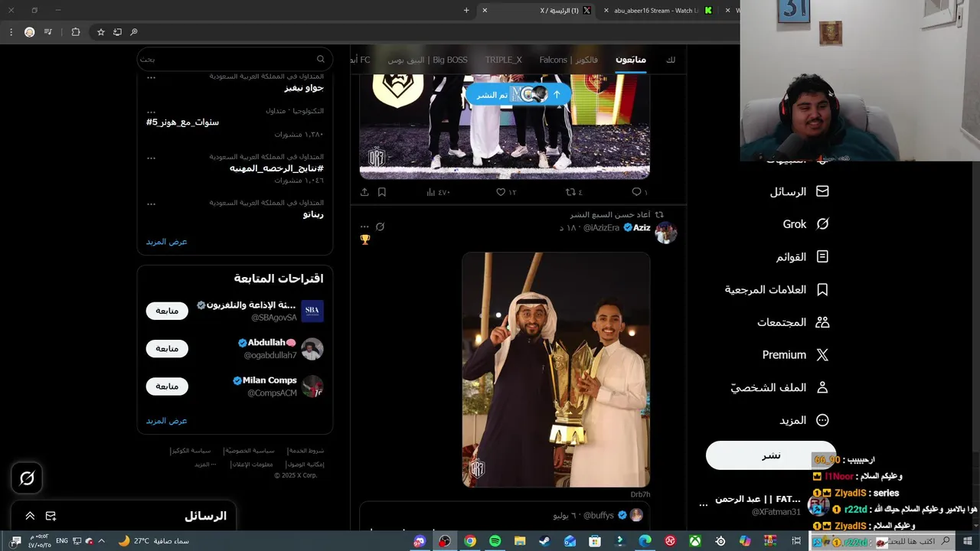Viewport: 980px width, 551px height.
Task: Bookmark the top post
Action: (382, 192)
